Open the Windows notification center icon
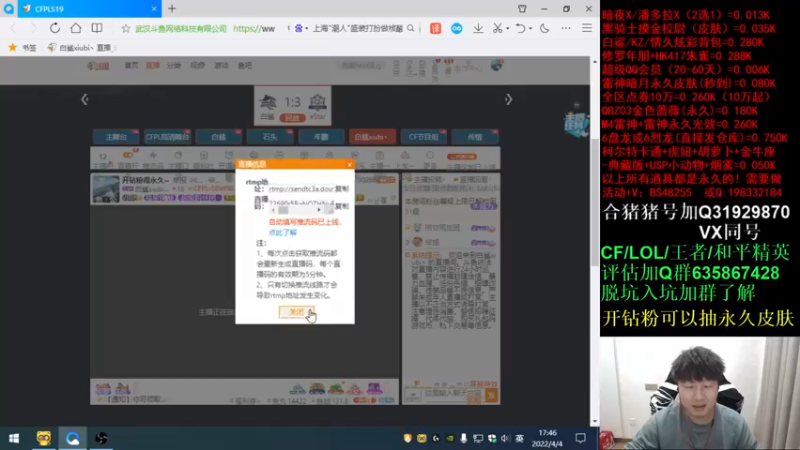The image size is (800, 450). click(x=580, y=438)
